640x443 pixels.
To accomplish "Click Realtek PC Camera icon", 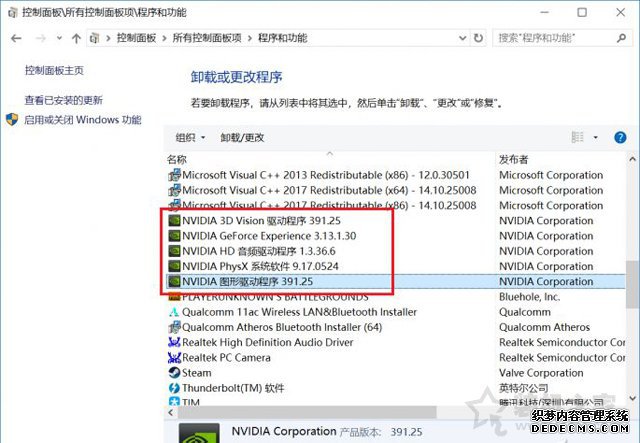I will [174, 358].
